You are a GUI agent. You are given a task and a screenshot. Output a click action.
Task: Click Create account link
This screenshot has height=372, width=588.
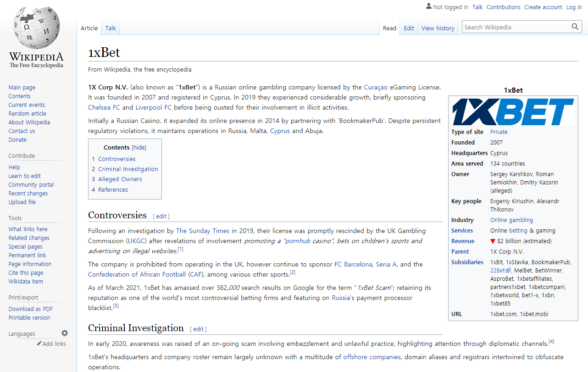click(x=543, y=7)
